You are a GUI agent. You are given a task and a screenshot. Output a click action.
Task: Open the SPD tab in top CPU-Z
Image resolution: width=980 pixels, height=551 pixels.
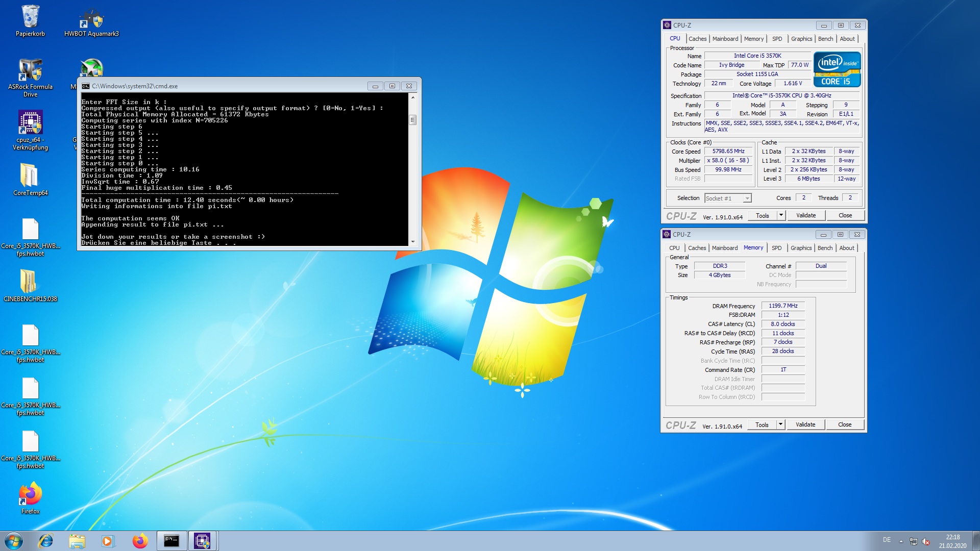(777, 39)
